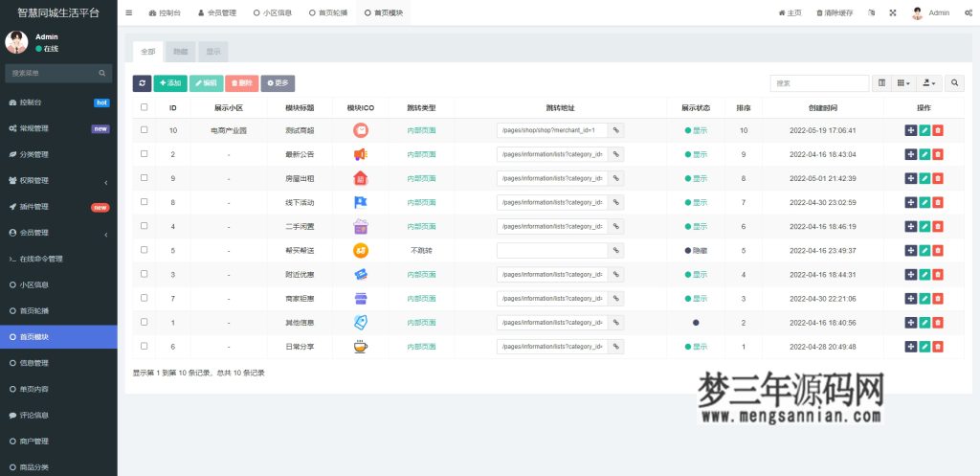The image size is (980, 476).
Task: Click the table 搜索 input field
Action: coord(819,83)
